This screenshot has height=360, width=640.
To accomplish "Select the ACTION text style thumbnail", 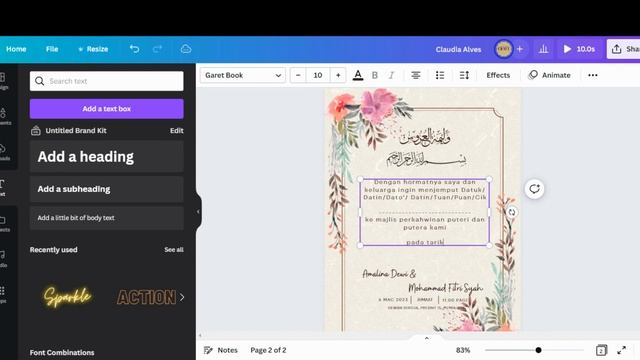I will coord(147,297).
